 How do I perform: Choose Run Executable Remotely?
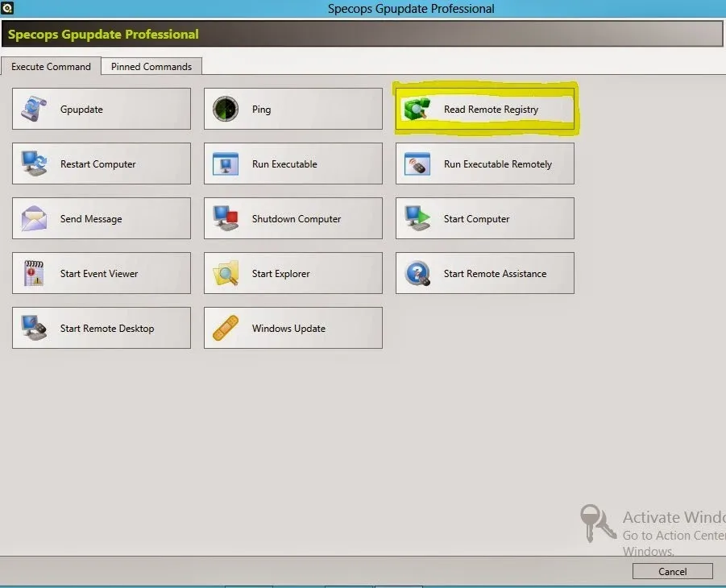(485, 164)
